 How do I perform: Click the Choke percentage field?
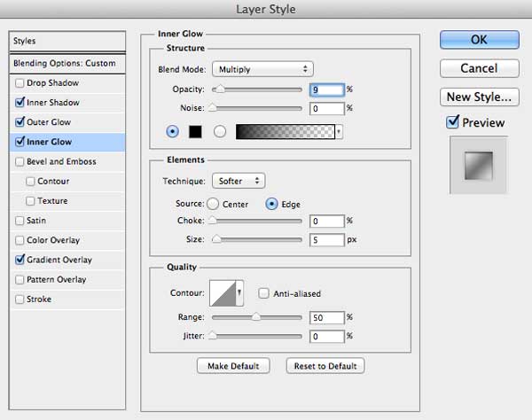point(326,221)
